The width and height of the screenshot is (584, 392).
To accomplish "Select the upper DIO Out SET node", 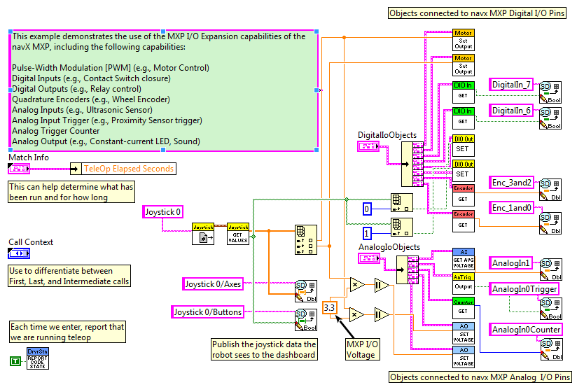I will [464, 146].
